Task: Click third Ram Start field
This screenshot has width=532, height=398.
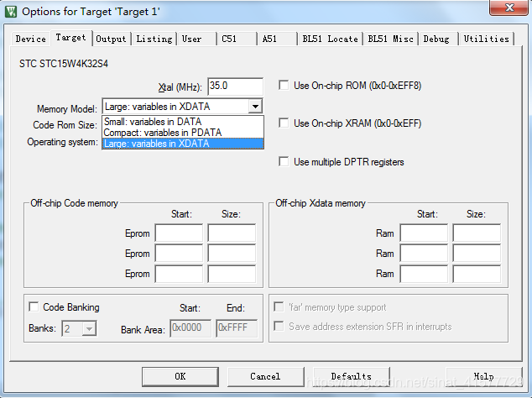Action: [x=424, y=274]
